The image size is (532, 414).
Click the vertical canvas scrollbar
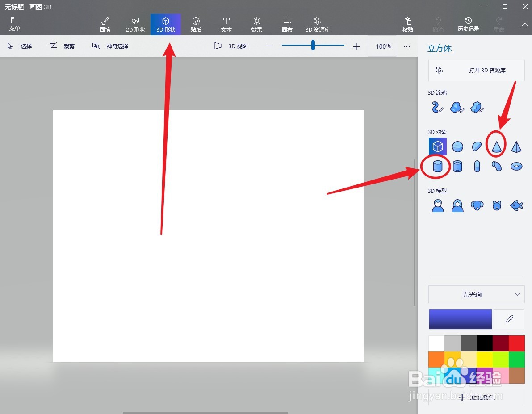tap(414, 232)
